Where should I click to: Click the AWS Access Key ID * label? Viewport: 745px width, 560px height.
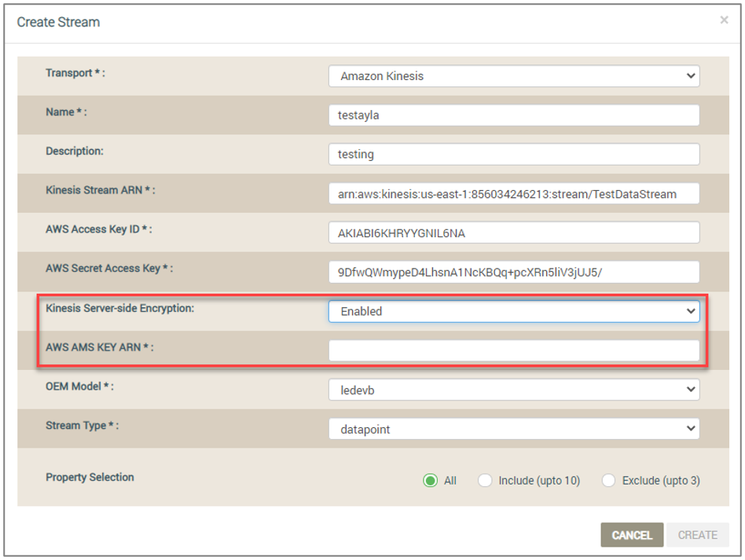point(99,229)
